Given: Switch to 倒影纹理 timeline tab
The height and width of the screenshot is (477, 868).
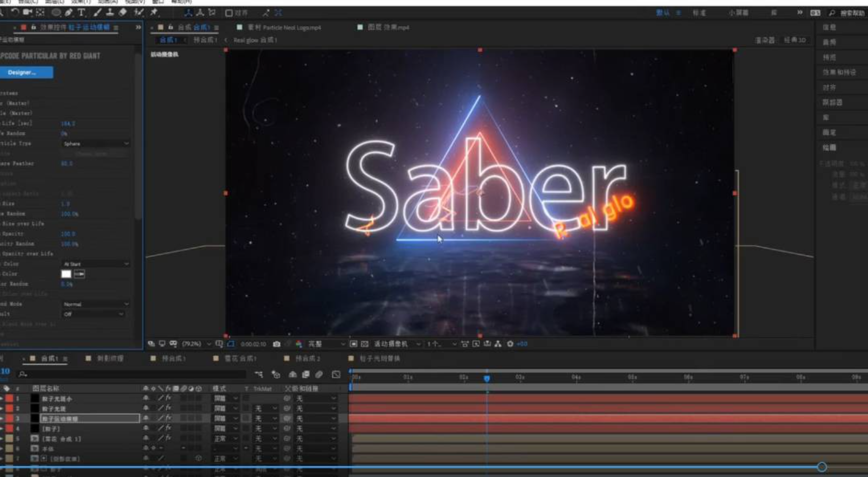Looking at the screenshot, I should point(110,359).
